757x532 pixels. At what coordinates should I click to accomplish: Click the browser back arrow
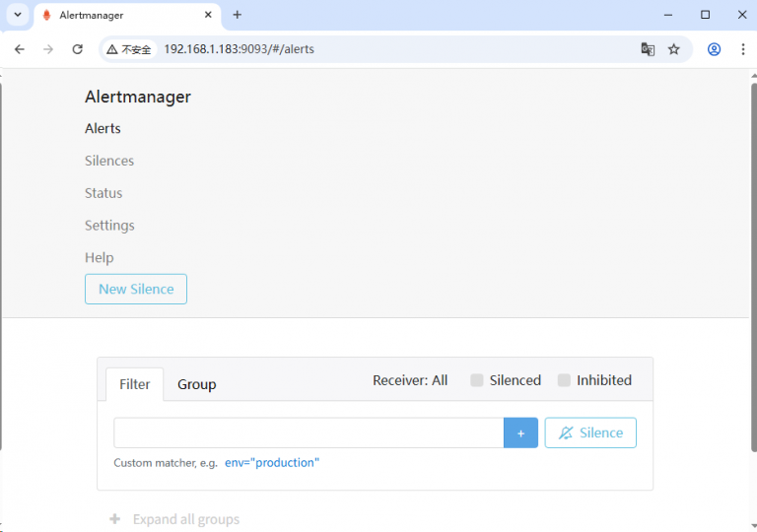pos(20,49)
